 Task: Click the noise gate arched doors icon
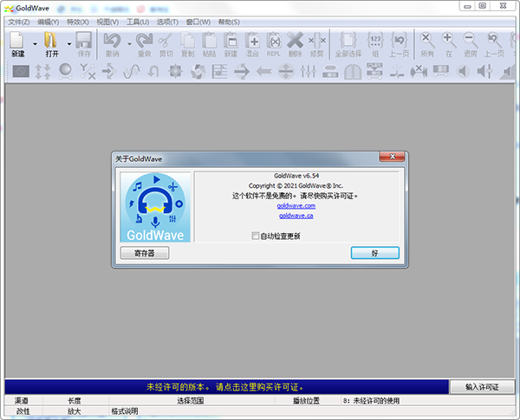[353, 72]
